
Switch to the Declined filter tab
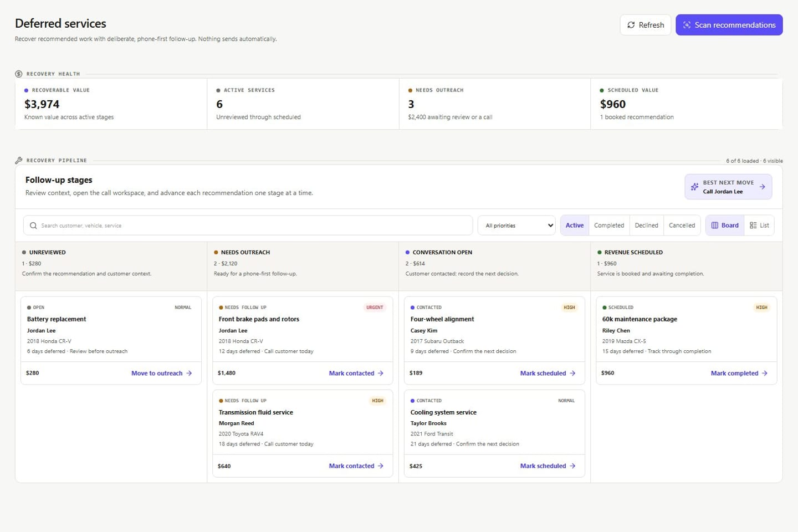tap(646, 226)
